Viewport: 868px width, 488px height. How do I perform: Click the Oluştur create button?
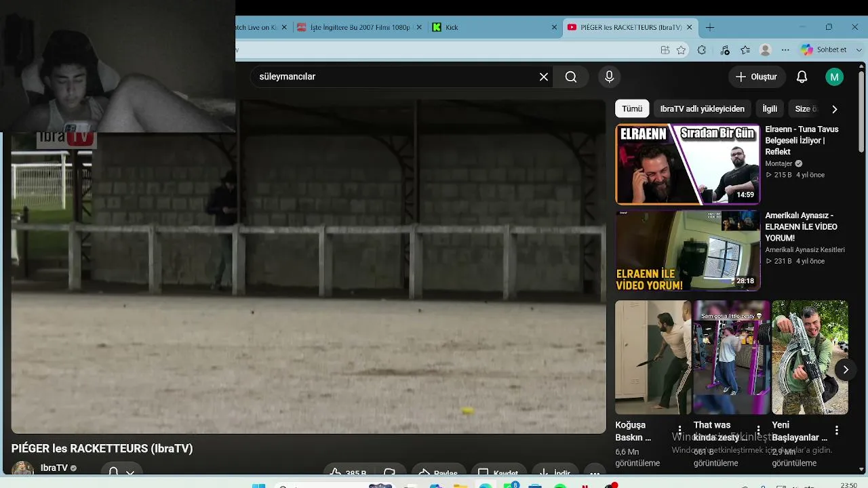click(x=757, y=77)
